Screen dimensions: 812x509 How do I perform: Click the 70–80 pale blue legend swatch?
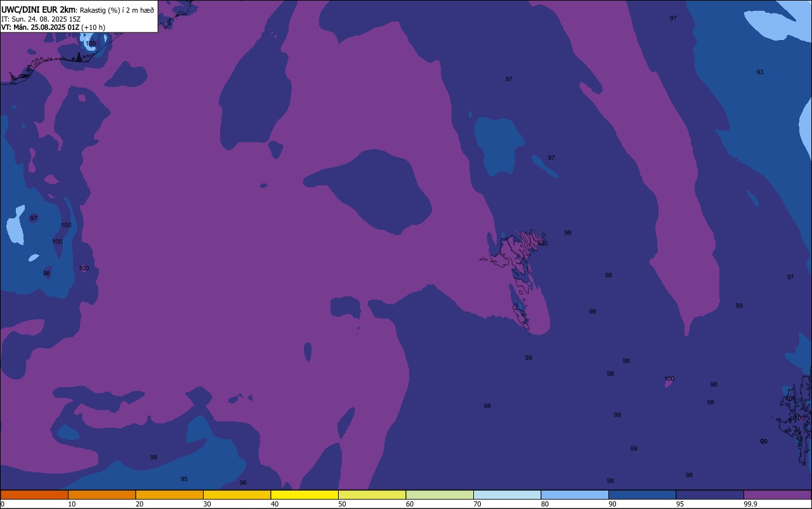[507, 494]
